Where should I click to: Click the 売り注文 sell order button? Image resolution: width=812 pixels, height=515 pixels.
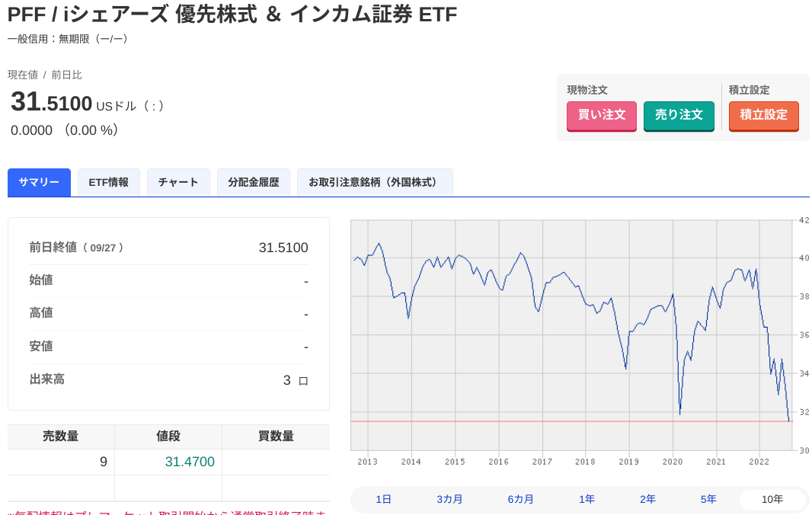click(x=679, y=116)
